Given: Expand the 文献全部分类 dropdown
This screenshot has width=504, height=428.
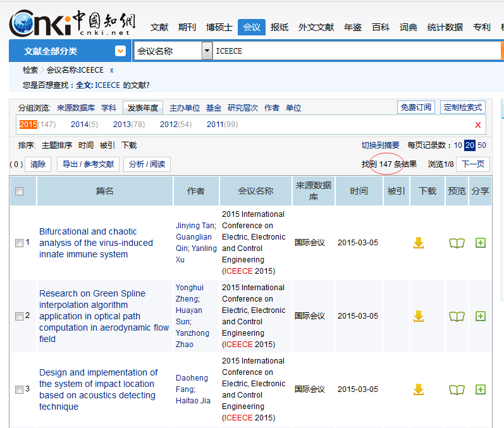Looking at the screenshot, I should tap(120, 51).
